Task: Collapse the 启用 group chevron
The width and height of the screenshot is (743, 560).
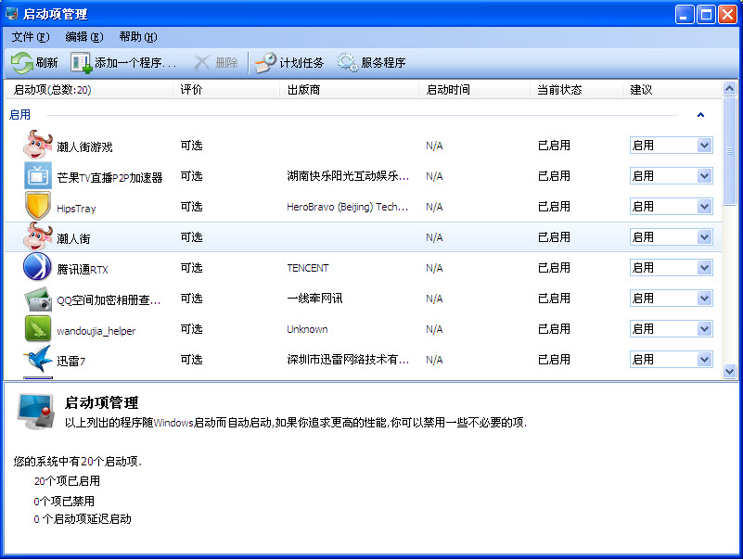Action: [x=701, y=115]
